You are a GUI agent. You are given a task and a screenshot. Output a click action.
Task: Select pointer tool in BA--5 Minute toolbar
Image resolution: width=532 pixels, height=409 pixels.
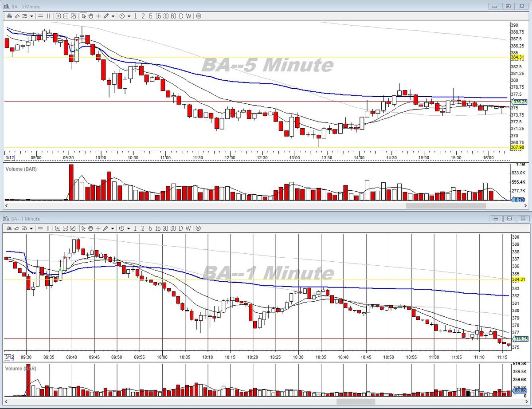[84, 16]
